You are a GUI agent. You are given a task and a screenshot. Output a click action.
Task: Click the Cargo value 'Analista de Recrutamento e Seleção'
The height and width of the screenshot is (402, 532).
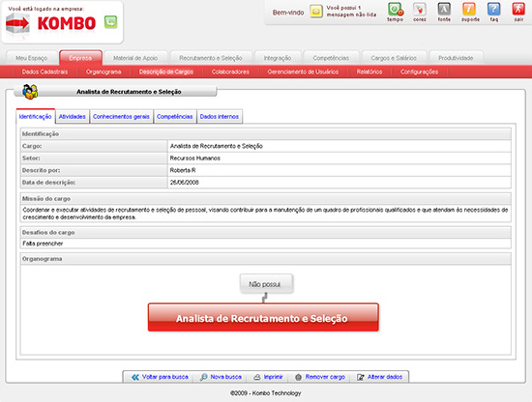pos(217,146)
